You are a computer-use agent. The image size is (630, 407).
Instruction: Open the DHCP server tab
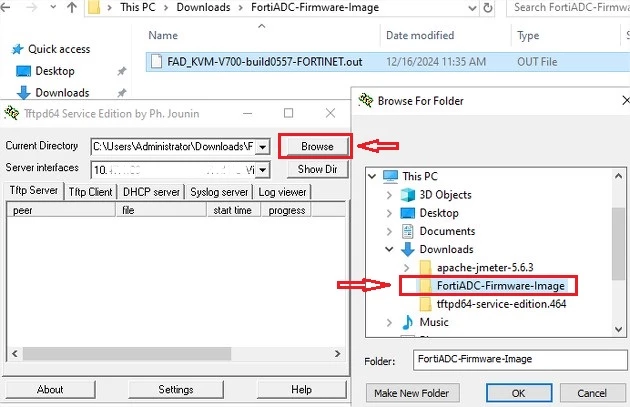tap(151, 192)
